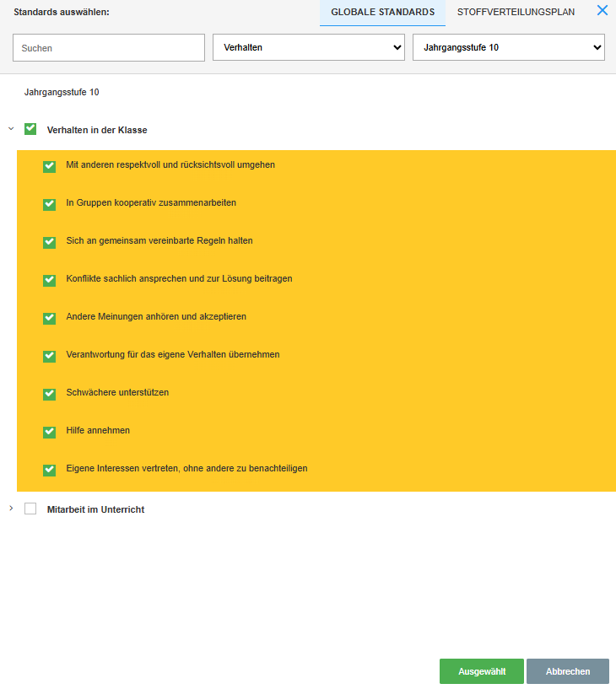Check the Mitarbeit im Unterricht checkbox
The height and width of the screenshot is (689, 616).
(30, 509)
